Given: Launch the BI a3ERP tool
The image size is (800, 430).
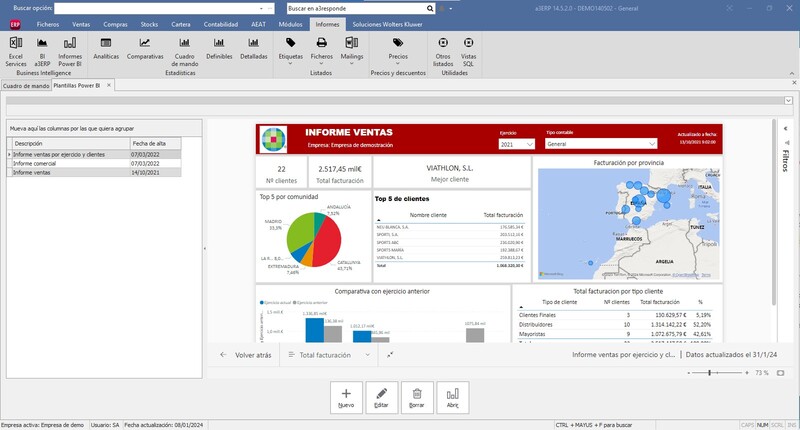Looking at the screenshot, I should coord(42,50).
